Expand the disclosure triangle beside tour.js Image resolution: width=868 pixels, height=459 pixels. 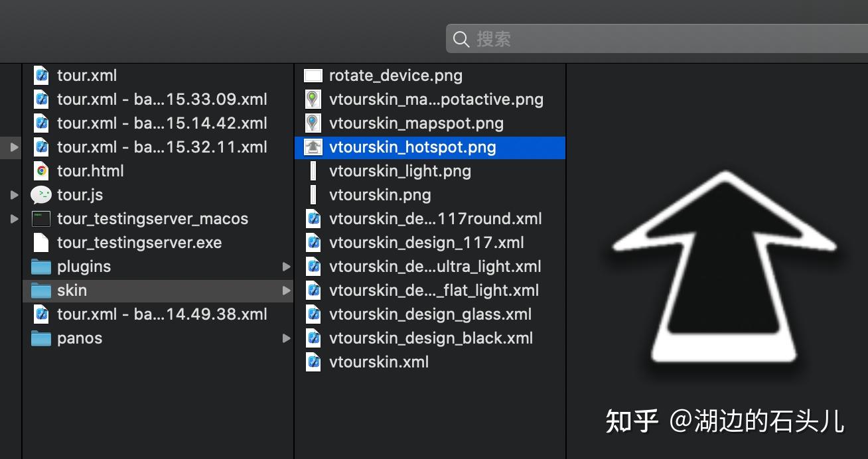[13, 194]
